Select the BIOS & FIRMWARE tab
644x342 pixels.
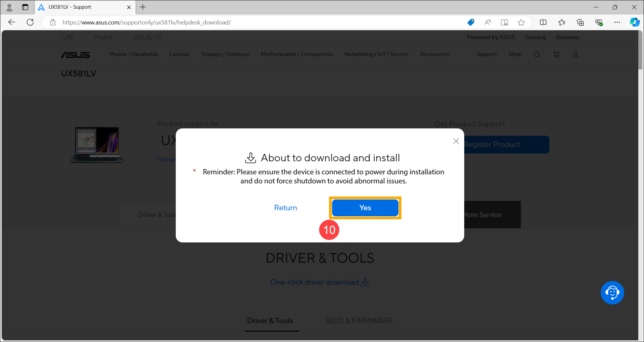[x=359, y=321]
